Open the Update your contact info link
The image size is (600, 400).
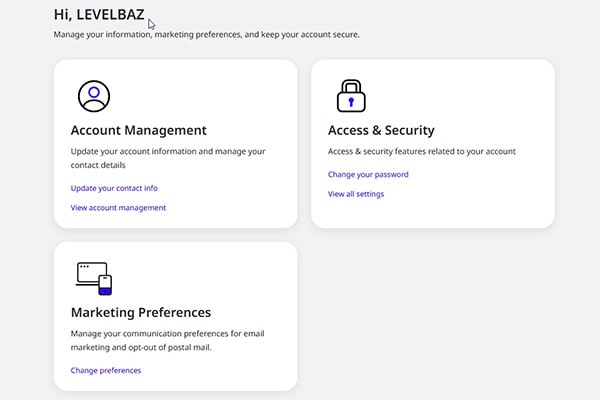114,188
